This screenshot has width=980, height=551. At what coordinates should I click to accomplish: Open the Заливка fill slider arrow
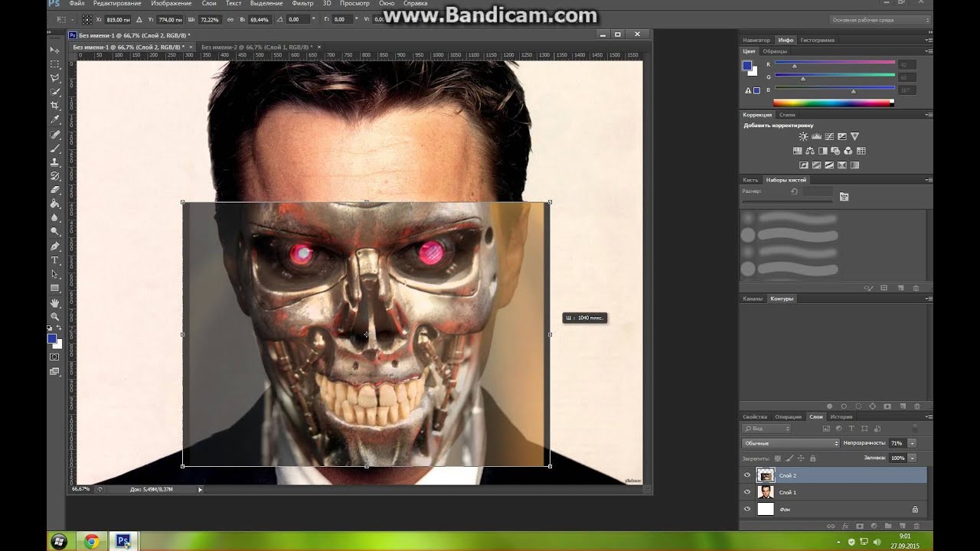(x=912, y=458)
